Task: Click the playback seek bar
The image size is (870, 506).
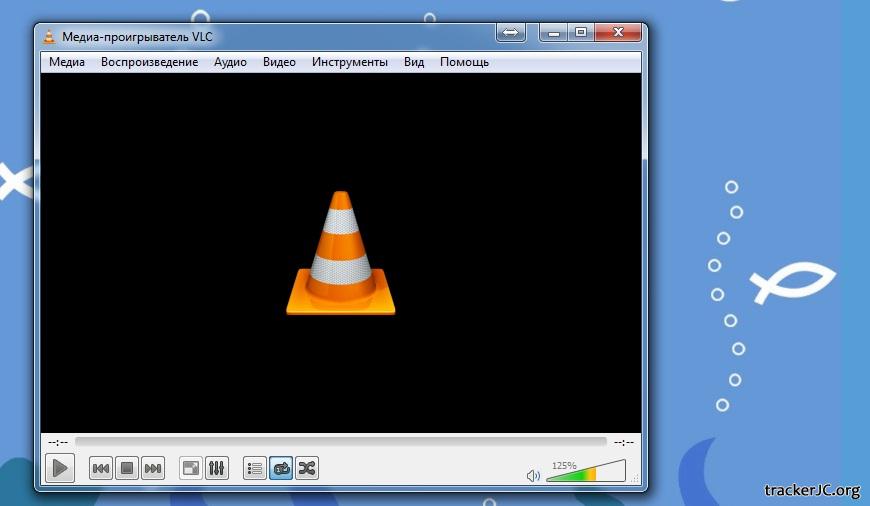Action: (x=340, y=441)
